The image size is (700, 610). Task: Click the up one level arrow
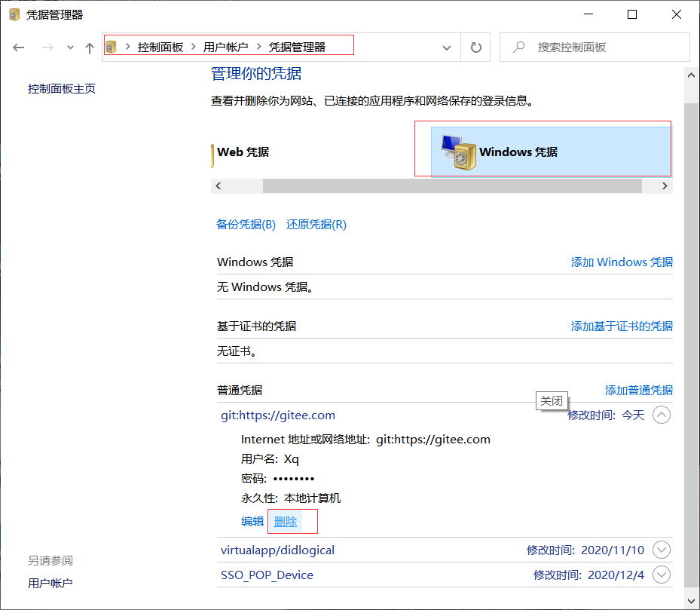[x=88, y=47]
